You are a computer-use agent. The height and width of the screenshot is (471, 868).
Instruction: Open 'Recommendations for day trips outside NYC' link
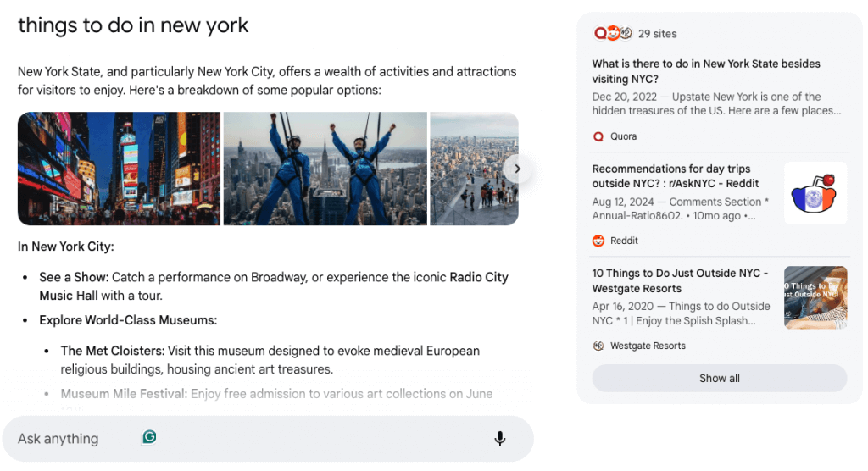coord(676,176)
